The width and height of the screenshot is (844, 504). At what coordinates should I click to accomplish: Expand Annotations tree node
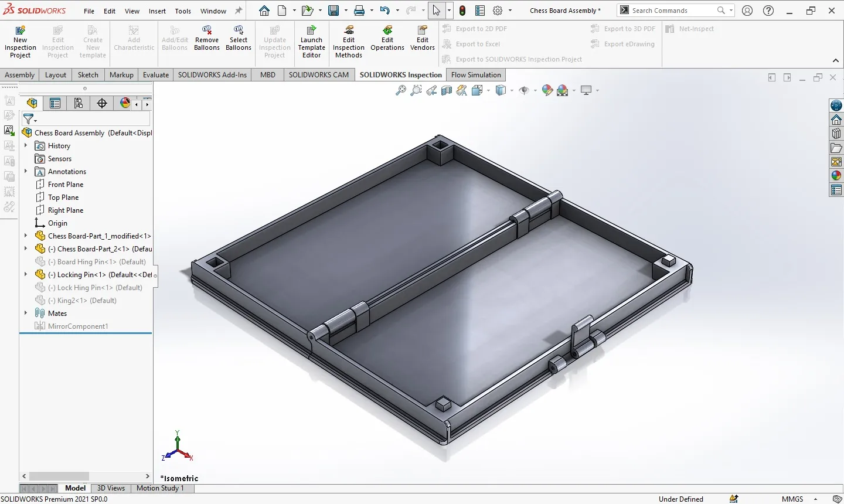tap(25, 171)
